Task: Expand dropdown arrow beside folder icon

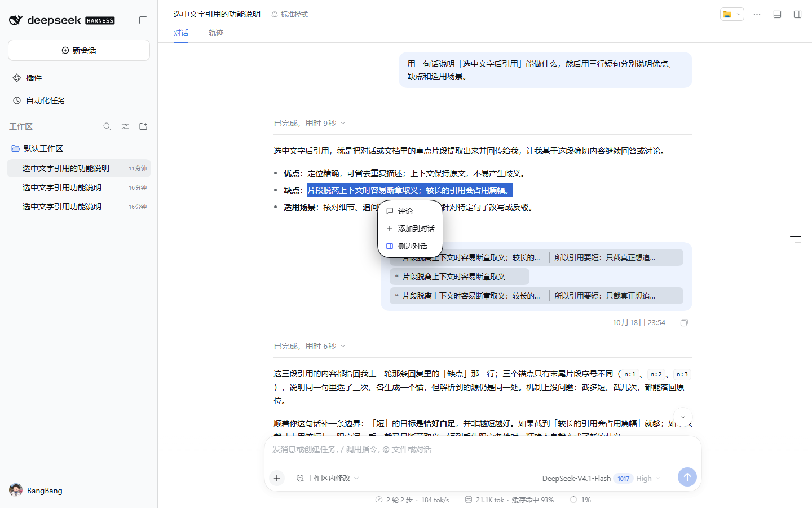Action: (739, 15)
